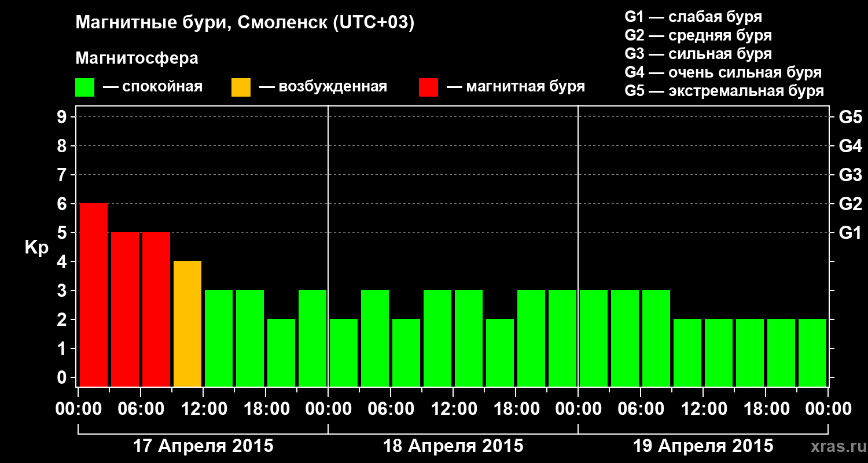Click the first green bar of 18 April
This screenshot has height=463, width=868.
click(x=344, y=352)
